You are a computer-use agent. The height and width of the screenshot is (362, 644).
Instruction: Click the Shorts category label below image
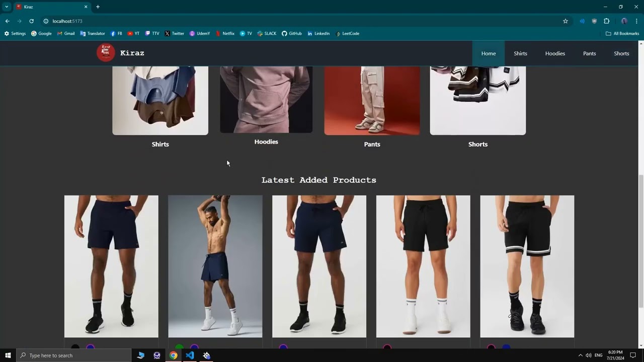[x=478, y=144]
